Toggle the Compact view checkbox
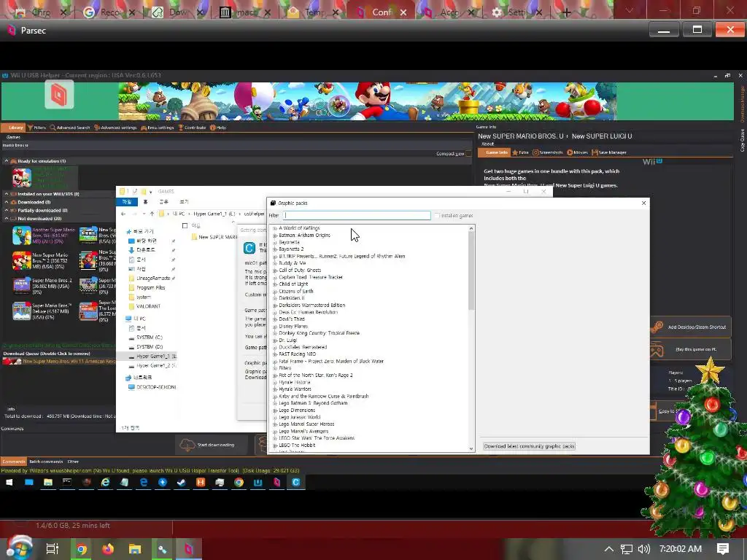Viewport: 747px width, 560px height. (468, 153)
